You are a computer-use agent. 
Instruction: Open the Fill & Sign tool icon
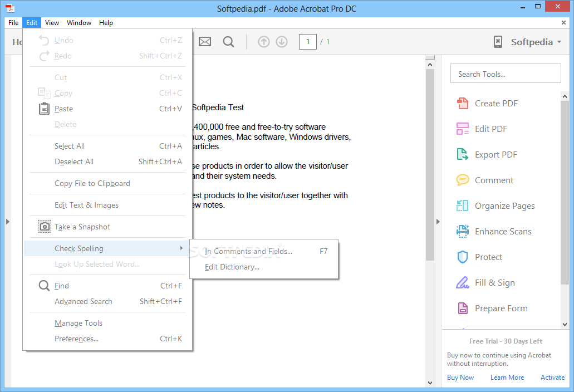coord(462,282)
